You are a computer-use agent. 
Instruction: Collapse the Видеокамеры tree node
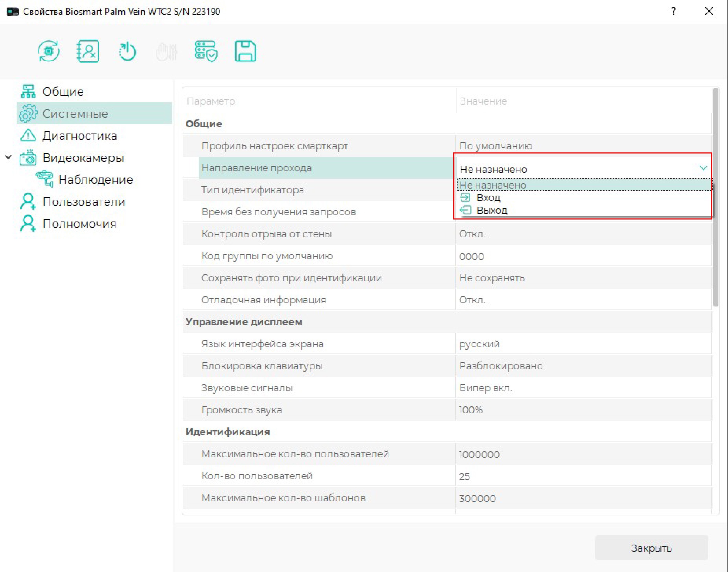click(8, 157)
